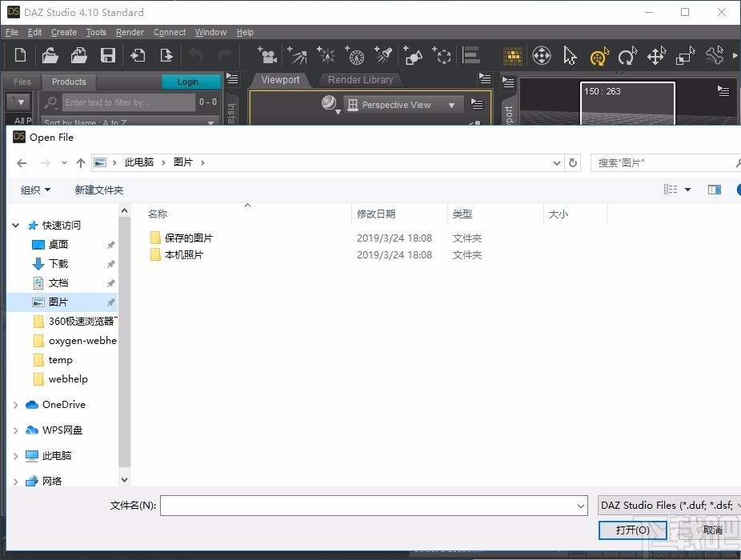
Task: Select 桌面 in the navigation pane
Action: (58, 244)
